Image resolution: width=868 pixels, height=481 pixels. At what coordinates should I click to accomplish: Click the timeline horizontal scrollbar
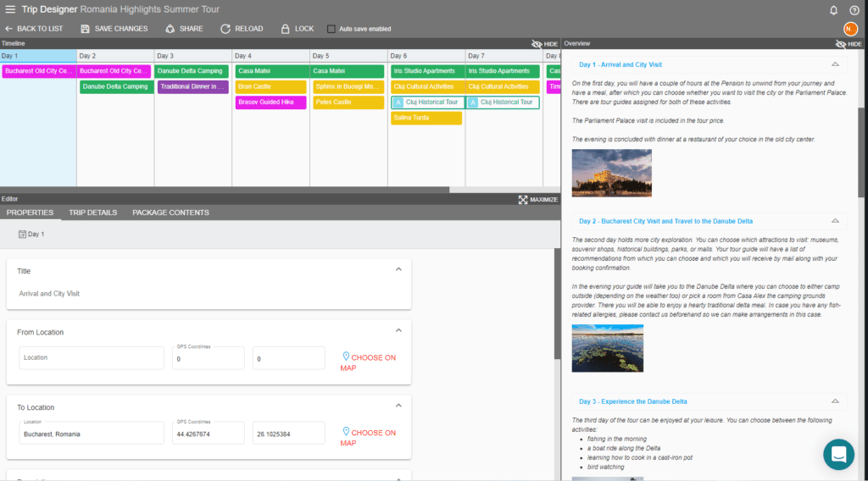point(224,190)
